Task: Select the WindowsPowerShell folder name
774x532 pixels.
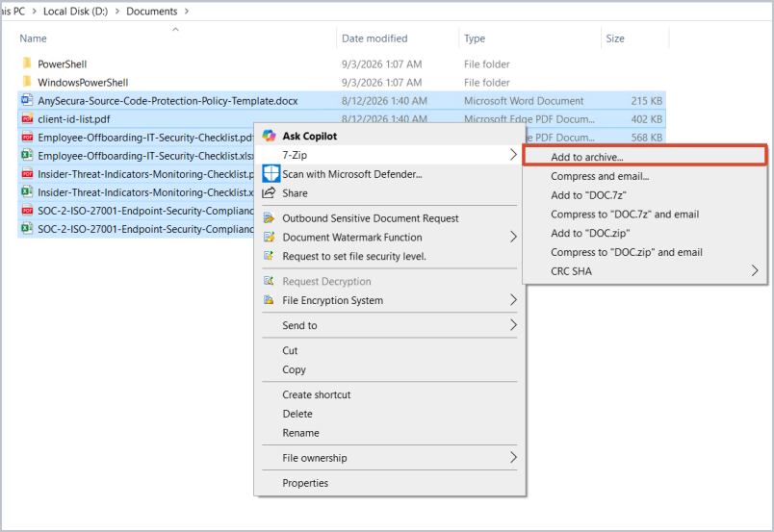Action: click(x=83, y=83)
